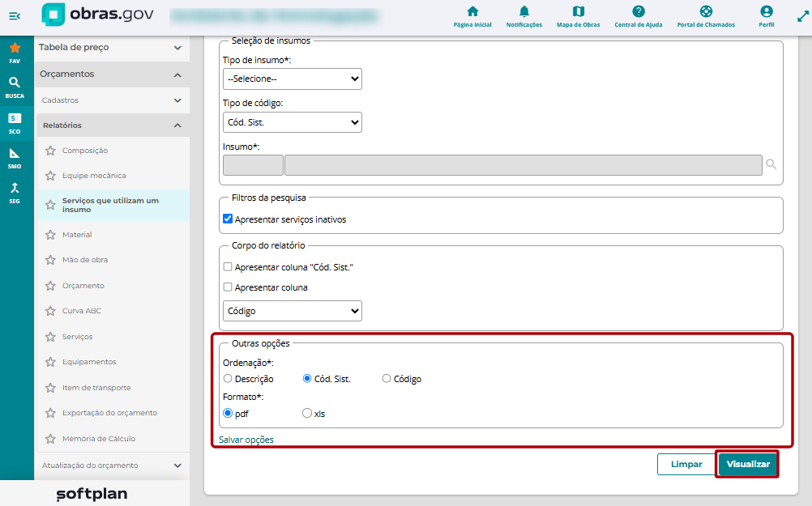Click the Insumo description input field
Screen dimensions: 812x506
[x=523, y=165]
